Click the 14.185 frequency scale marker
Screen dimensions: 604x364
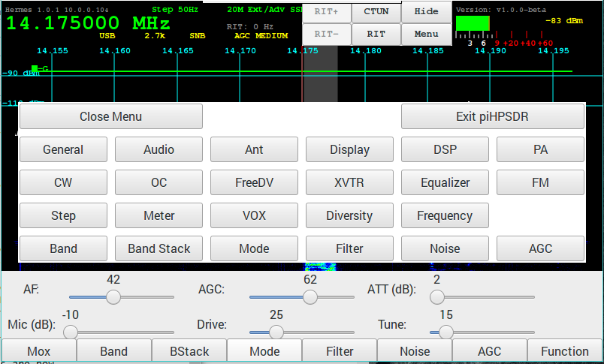click(428, 51)
